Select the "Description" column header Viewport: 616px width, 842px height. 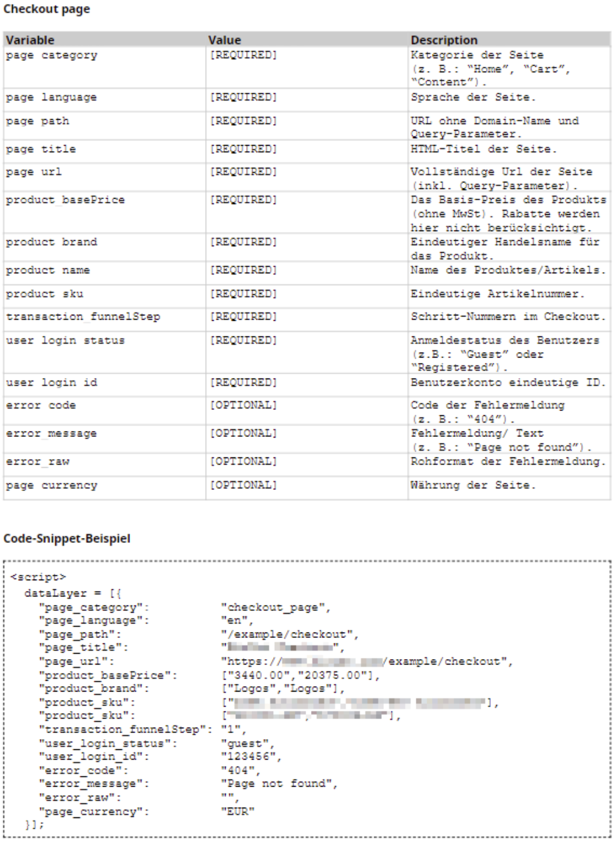[x=444, y=40]
